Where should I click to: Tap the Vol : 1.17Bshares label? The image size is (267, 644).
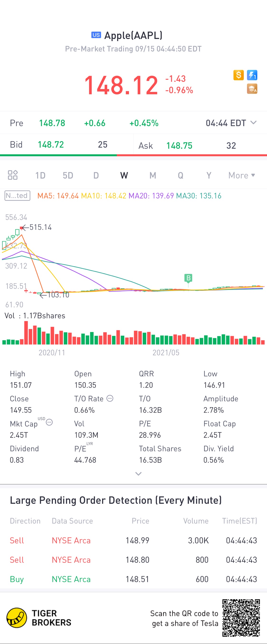coord(35,316)
